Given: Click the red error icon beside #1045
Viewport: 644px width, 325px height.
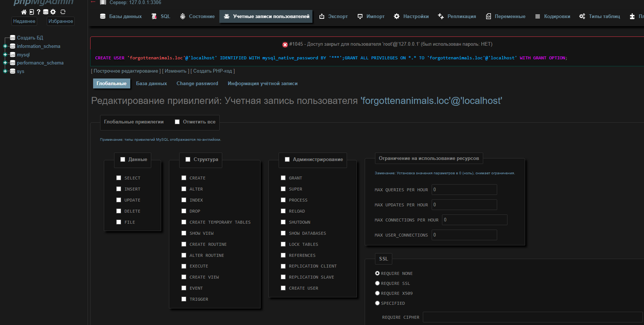Looking at the screenshot, I should [285, 45].
